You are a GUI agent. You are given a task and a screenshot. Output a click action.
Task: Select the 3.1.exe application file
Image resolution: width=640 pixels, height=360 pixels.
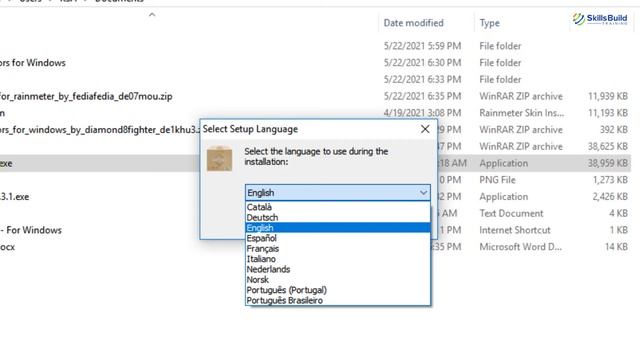point(15,197)
